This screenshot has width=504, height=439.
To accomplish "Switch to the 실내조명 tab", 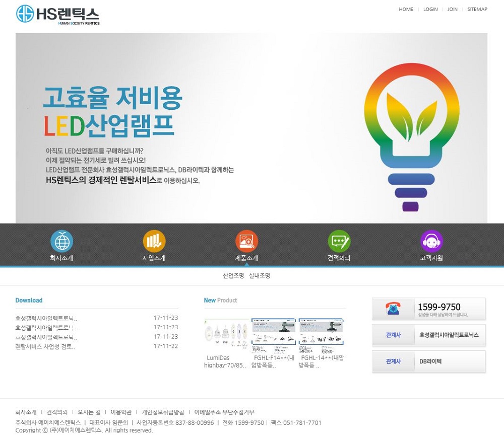I will 261,275.
